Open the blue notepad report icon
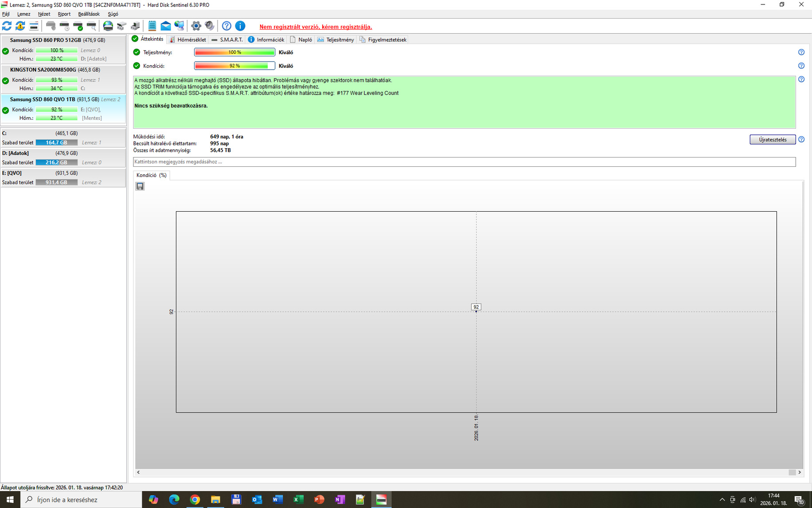 click(152, 26)
